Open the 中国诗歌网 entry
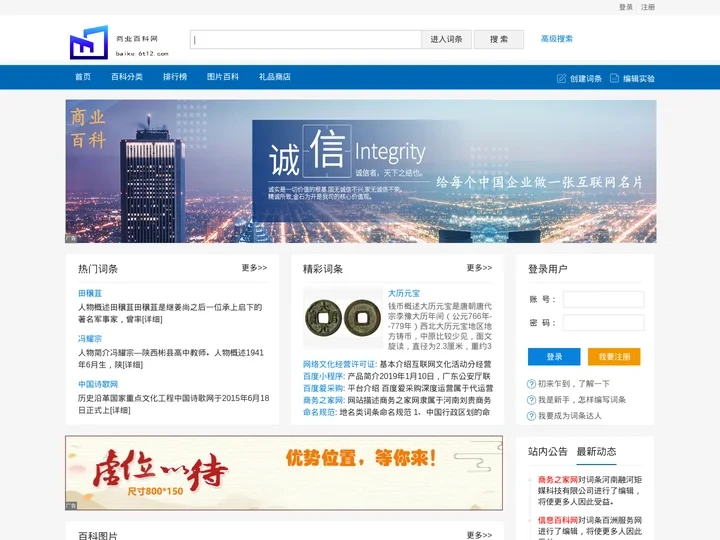The width and height of the screenshot is (720, 540). (x=98, y=384)
